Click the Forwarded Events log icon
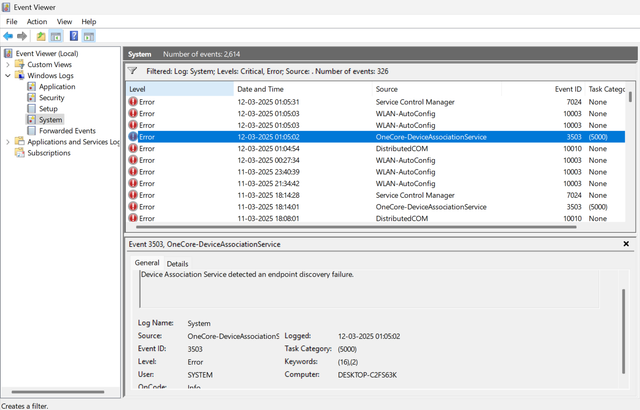Screen dimensions: 640x410 click(x=31, y=130)
